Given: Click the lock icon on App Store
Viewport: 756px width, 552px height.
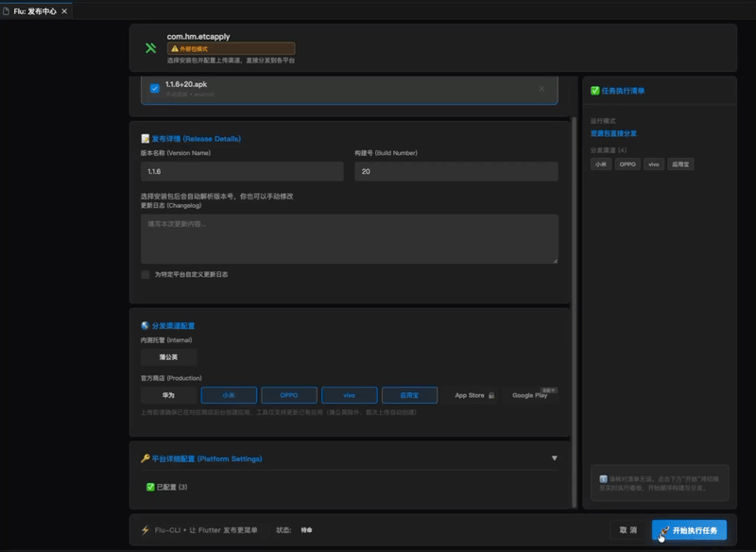Looking at the screenshot, I should [x=491, y=395].
